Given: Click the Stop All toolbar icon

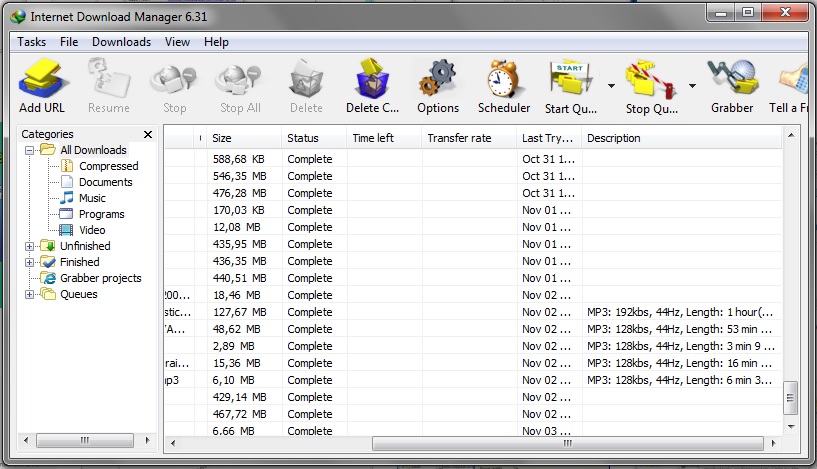Looking at the screenshot, I should (x=240, y=79).
